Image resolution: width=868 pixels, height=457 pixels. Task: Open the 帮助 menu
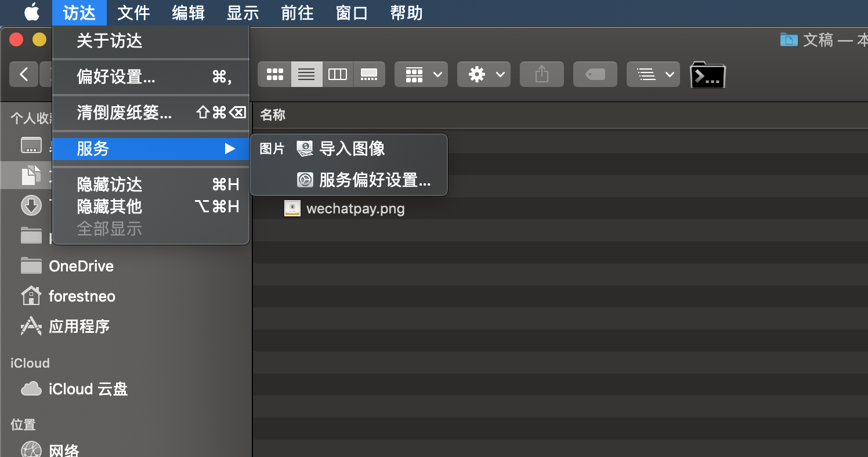[406, 12]
